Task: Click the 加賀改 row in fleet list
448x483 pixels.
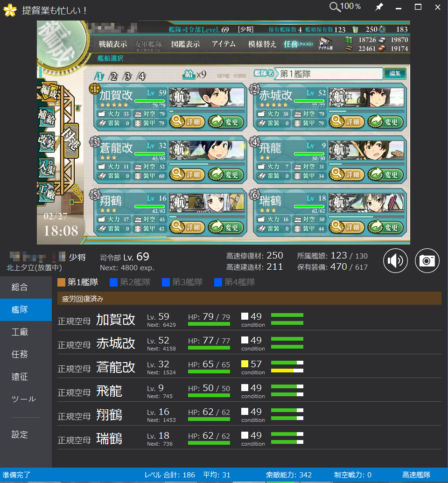Action: pyautogui.click(x=249, y=319)
